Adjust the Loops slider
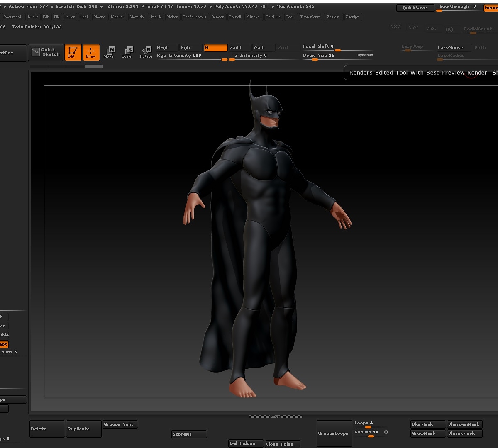Image resolution: width=498 pixels, height=448 pixels. coord(371,424)
